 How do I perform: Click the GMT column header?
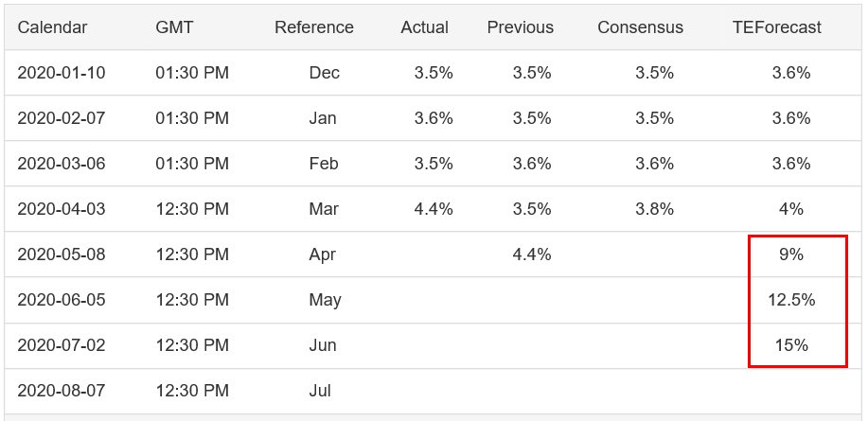click(174, 27)
